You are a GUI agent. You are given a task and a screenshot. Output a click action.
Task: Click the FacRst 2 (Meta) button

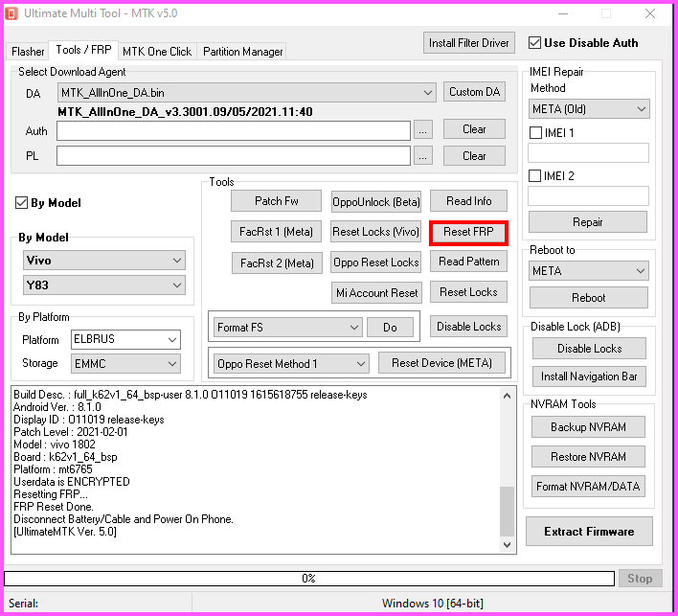coord(277,263)
